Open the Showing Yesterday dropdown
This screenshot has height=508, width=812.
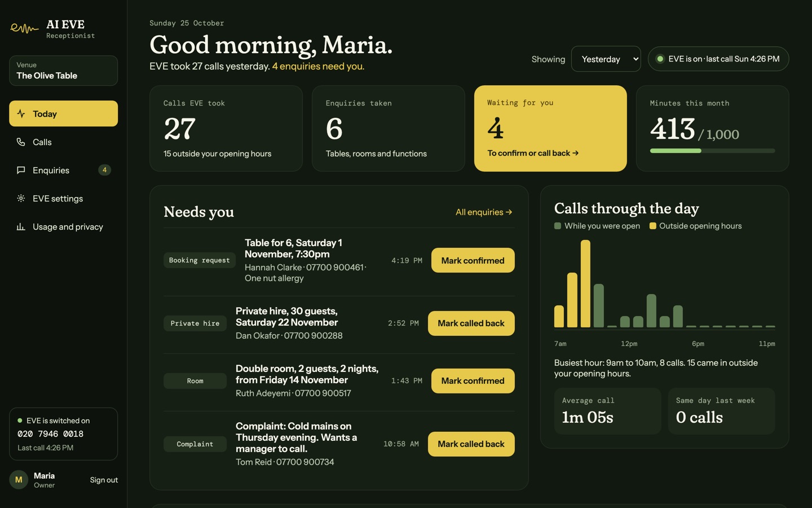point(606,59)
